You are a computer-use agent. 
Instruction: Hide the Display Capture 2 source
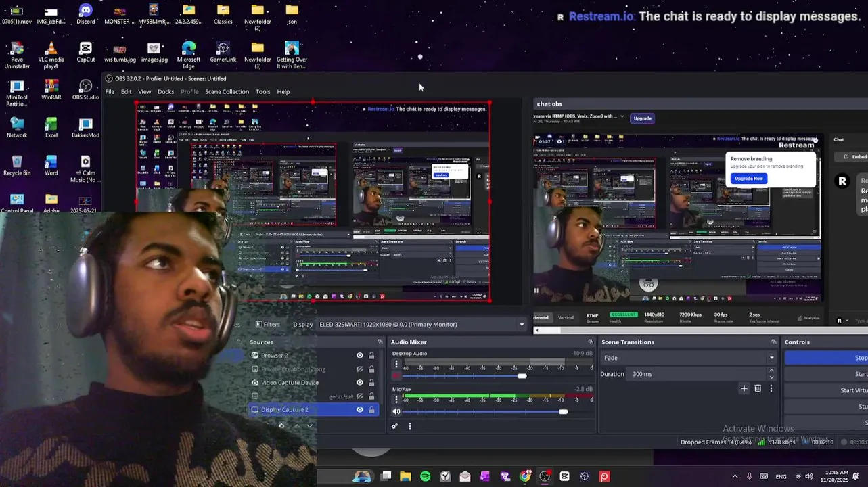coord(360,409)
